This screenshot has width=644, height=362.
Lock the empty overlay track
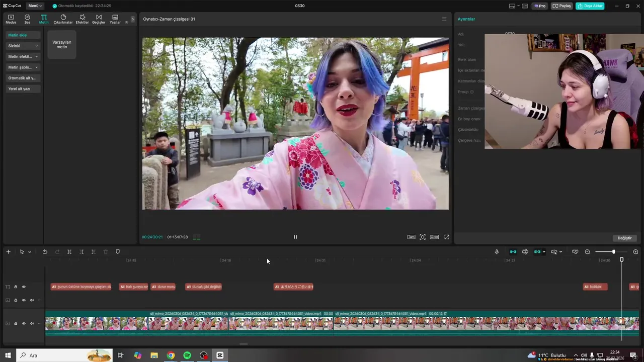point(16,300)
